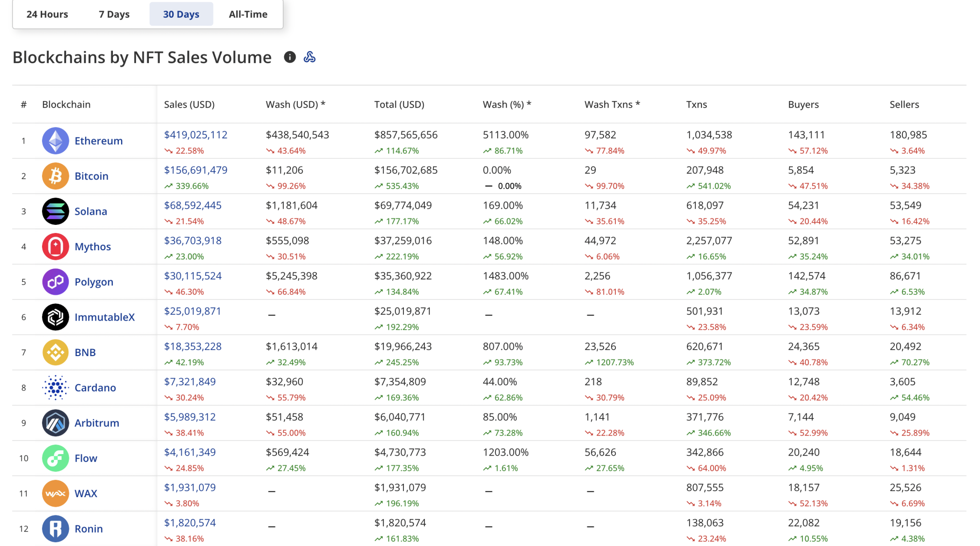The width and height of the screenshot is (980, 546).
Task: Select the 30 Days tab
Action: (x=181, y=14)
